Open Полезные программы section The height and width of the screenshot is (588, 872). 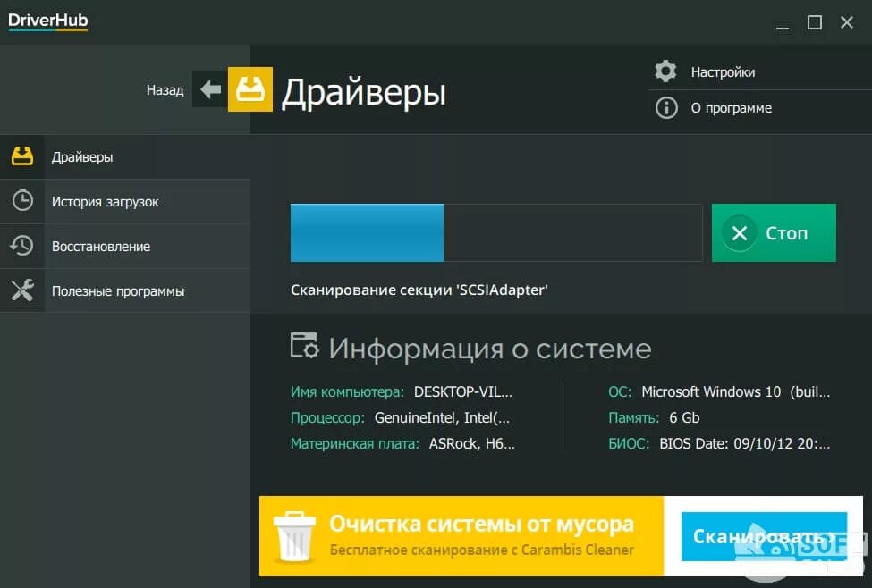(125, 290)
